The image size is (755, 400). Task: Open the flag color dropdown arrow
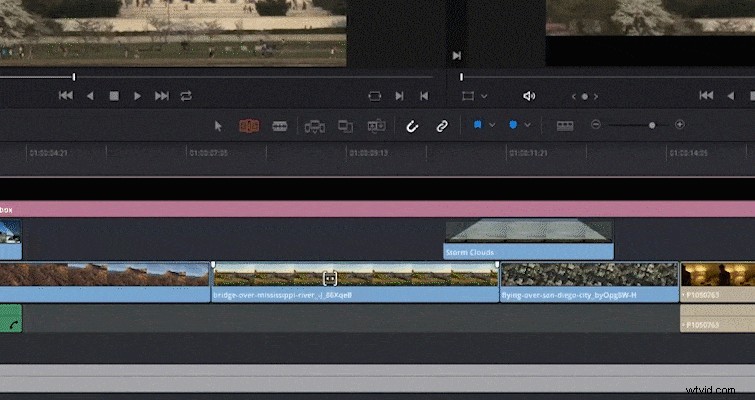pos(492,125)
